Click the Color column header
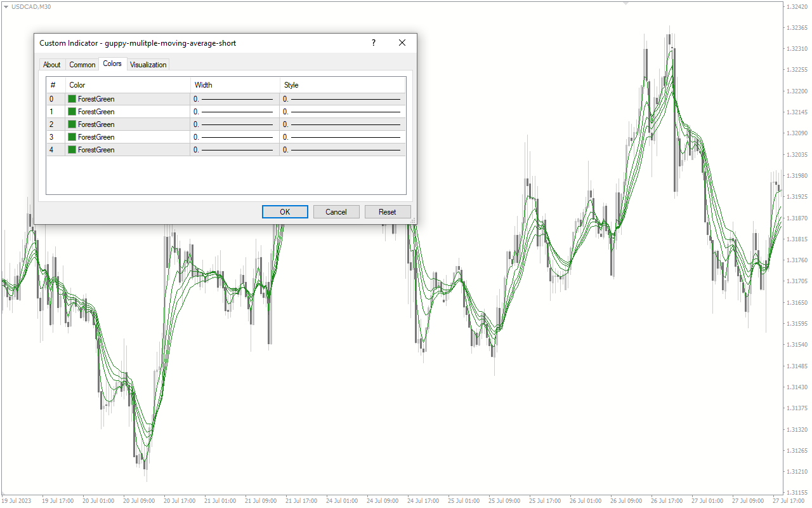 128,85
